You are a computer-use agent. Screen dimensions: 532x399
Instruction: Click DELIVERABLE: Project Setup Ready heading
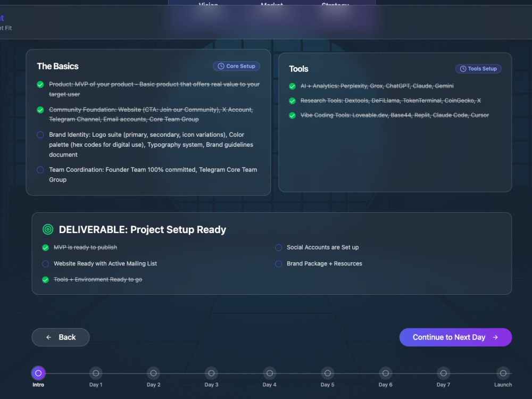click(x=143, y=230)
